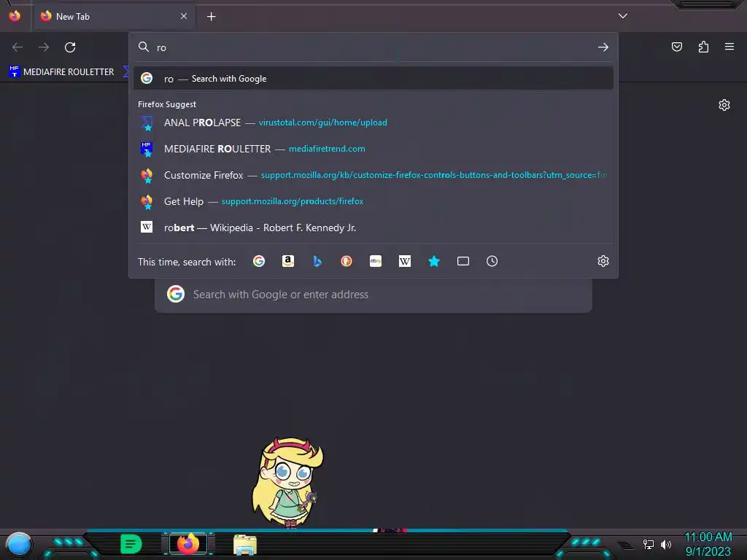747x560 pixels.
Task: Open the green notes app in taskbar
Action: click(131, 544)
